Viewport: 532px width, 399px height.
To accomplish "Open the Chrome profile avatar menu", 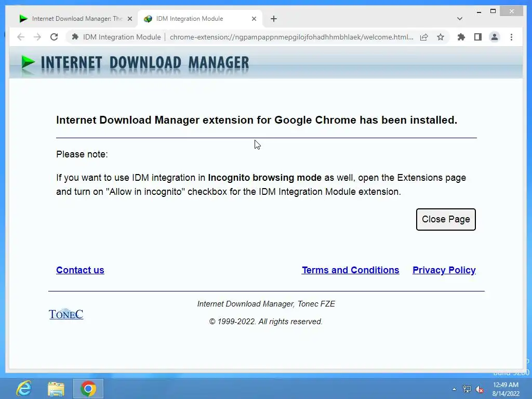I will coord(495,37).
